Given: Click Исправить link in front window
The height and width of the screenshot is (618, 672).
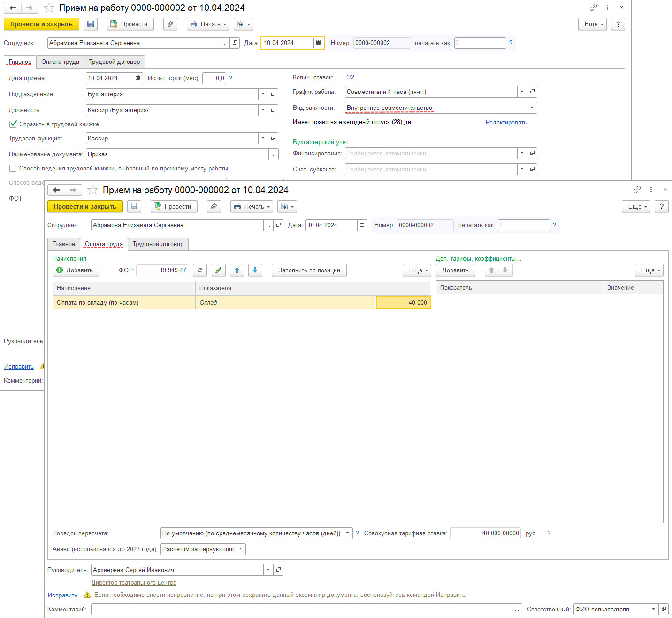Looking at the screenshot, I should pyautogui.click(x=62, y=595).
